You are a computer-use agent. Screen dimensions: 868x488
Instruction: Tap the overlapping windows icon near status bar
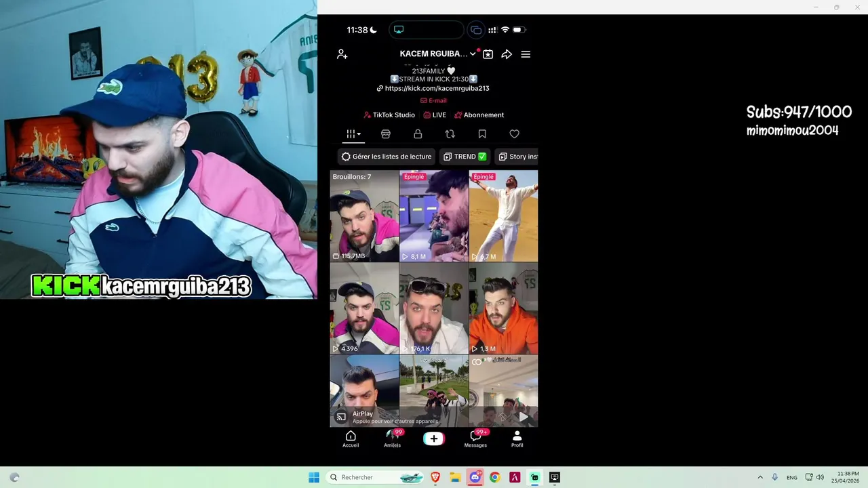pos(476,30)
